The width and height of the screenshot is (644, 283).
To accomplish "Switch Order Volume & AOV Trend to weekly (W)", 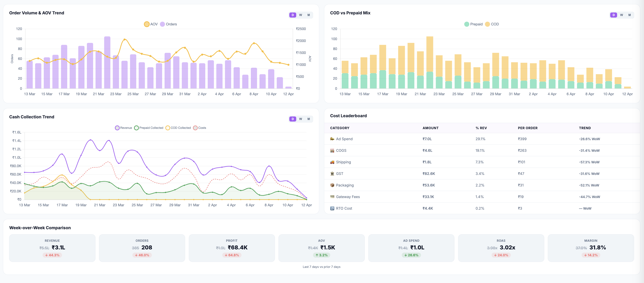I will point(301,15).
